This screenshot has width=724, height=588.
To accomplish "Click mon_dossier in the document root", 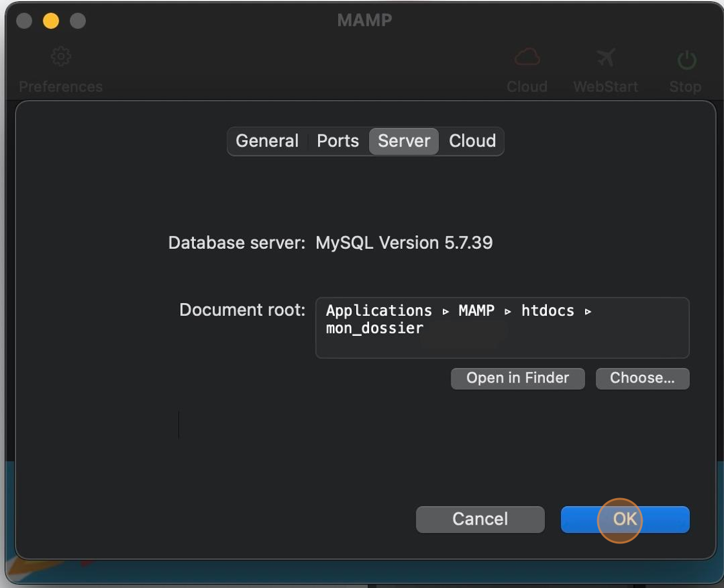I will (375, 328).
